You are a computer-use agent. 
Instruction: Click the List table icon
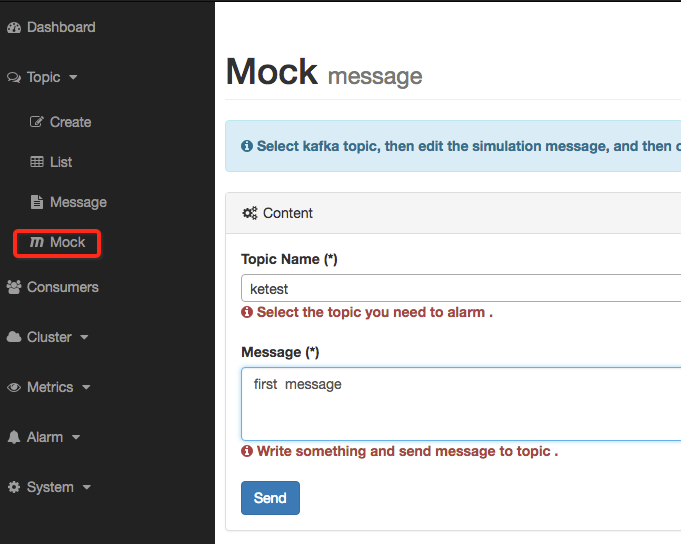tap(36, 162)
